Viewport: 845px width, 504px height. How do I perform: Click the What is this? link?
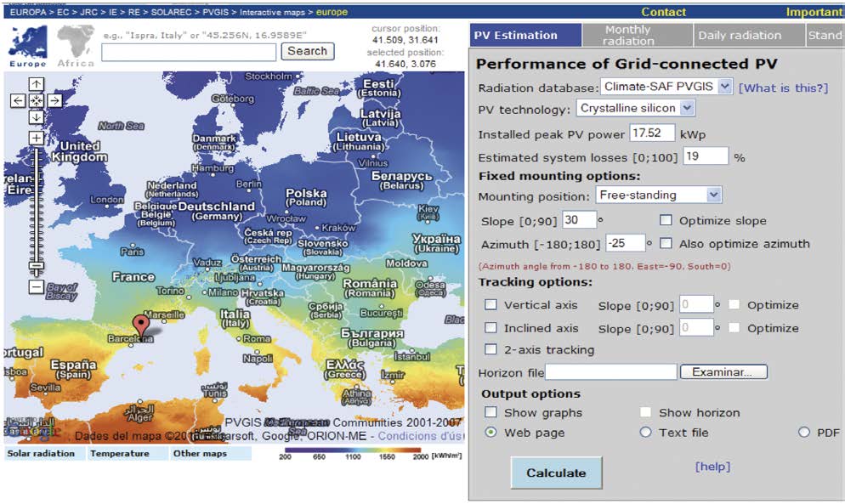[782, 88]
